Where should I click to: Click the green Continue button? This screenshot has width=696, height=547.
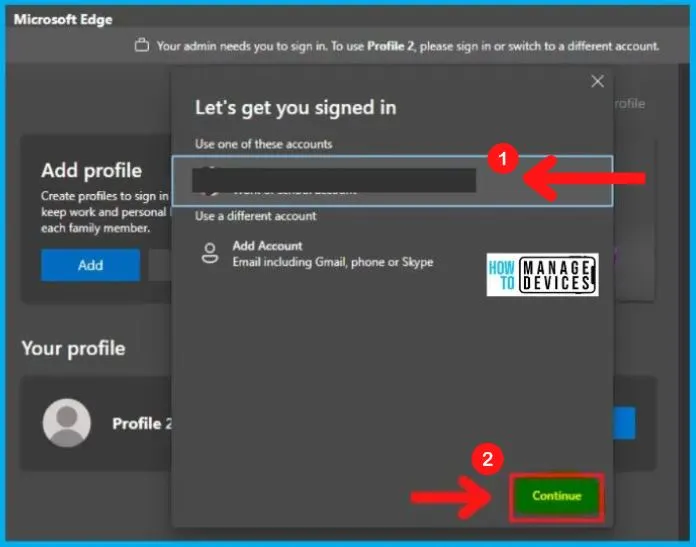(x=557, y=496)
